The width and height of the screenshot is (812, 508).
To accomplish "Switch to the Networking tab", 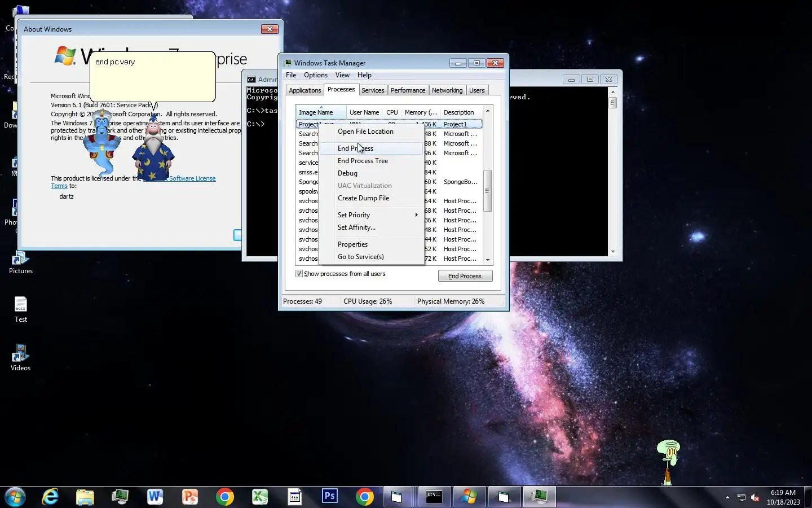I will [x=447, y=90].
